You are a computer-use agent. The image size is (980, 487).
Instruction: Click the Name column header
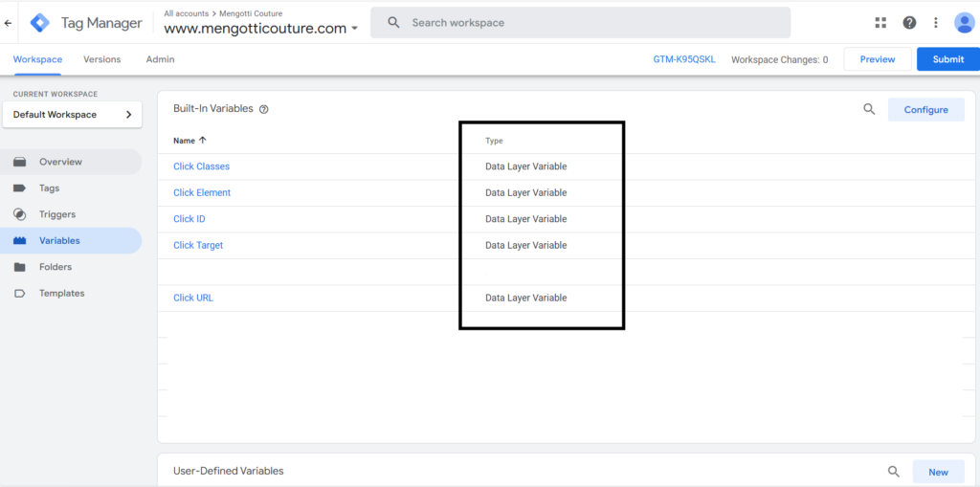pos(184,141)
